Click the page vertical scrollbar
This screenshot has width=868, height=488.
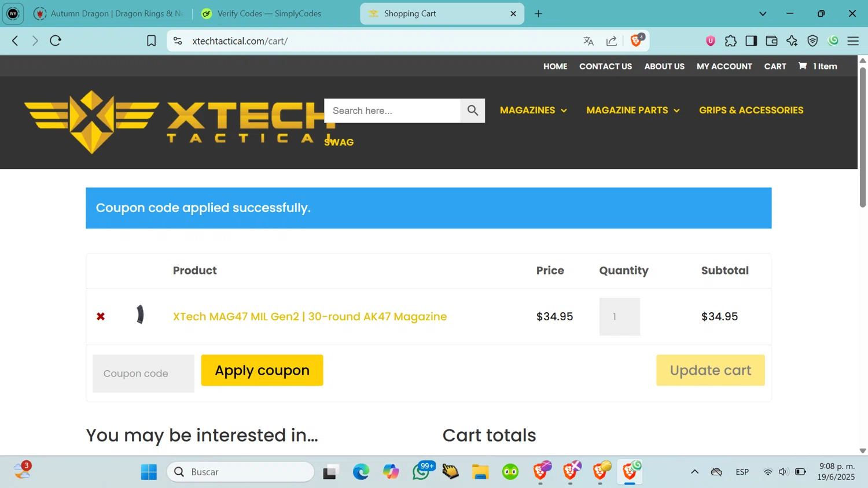point(862,138)
